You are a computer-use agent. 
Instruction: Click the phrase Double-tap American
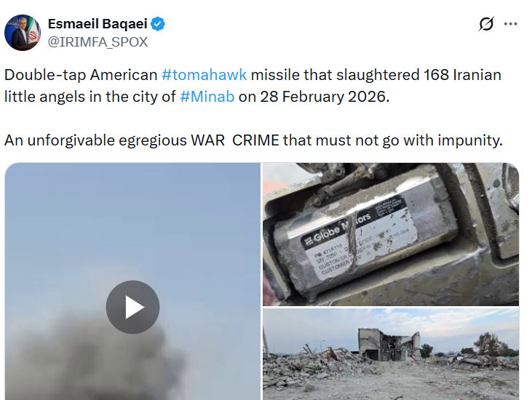click(x=81, y=75)
